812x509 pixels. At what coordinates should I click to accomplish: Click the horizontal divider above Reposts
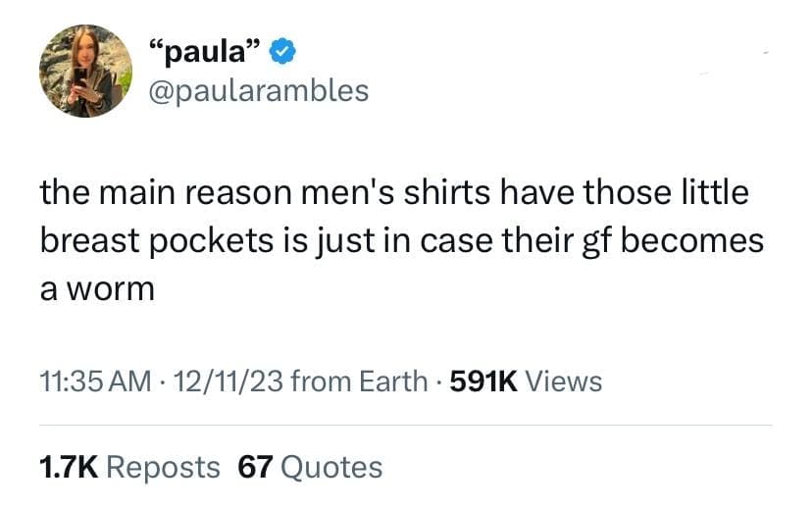(406, 426)
